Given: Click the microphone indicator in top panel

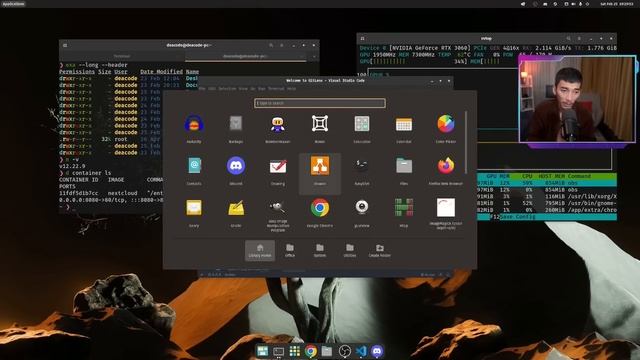Looking at the screenshot, I should point(580,4).
